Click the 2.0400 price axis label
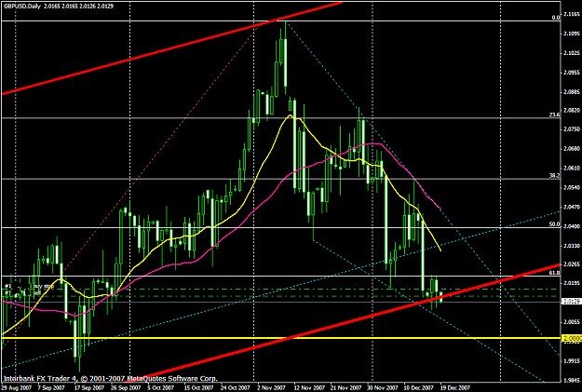Viewport: 582px width, 392px height. tap(572, 226)
